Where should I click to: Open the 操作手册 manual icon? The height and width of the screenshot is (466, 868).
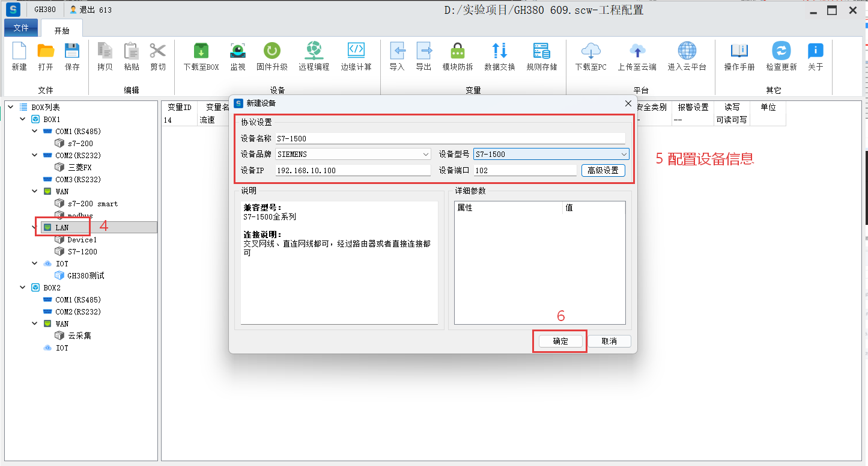pyautogui.click(x=739, y=52)
